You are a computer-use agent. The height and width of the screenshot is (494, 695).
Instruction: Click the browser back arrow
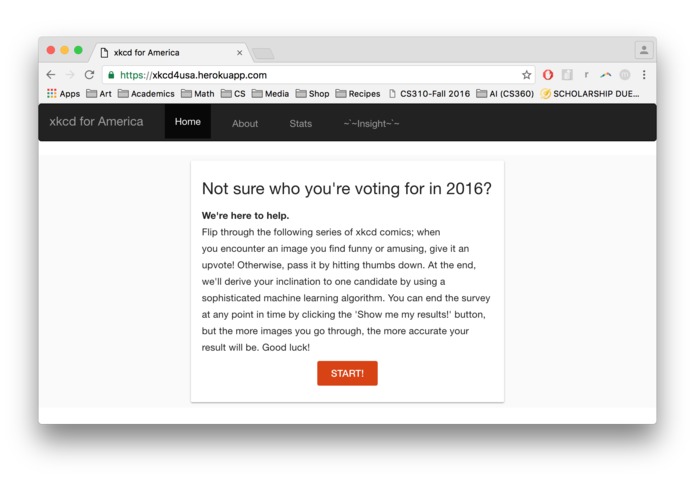pos(51,75)
